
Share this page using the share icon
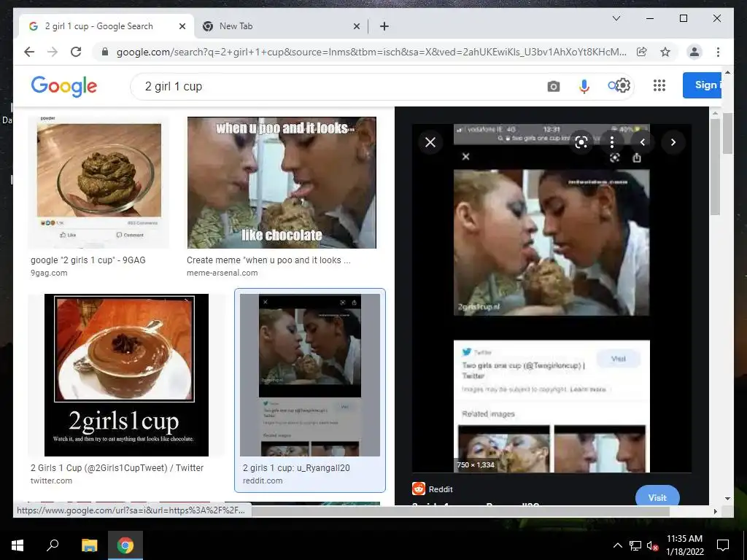coord(642,52)
